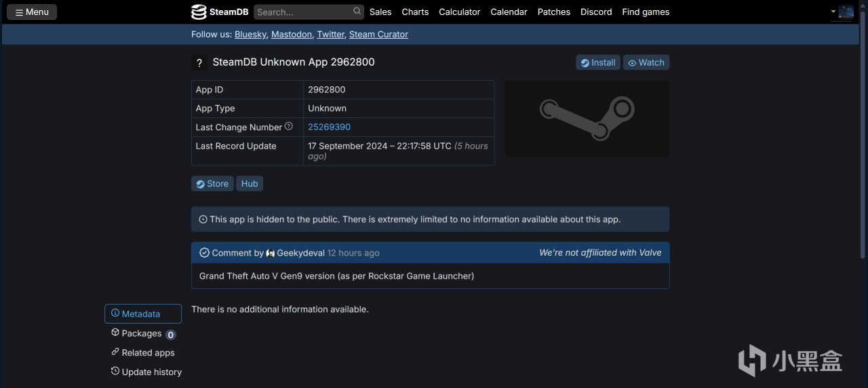
Task: Open the hamburger Menu button
Action: (32, 12)
